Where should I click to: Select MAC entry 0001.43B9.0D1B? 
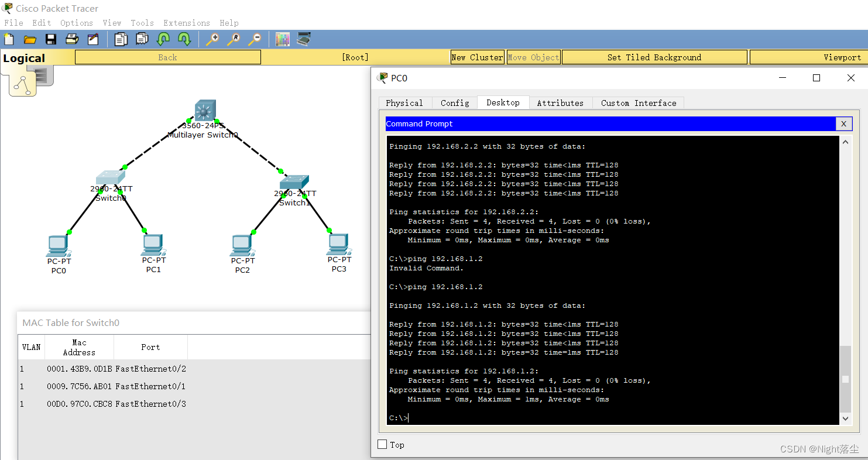(x=79, y=369)
